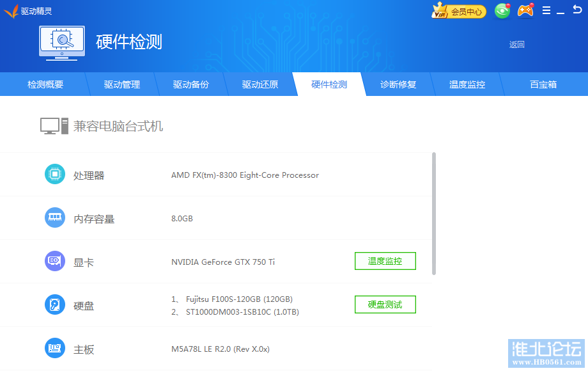Image resolution: width=588 pixels, height=371 pixels.
Task: Select the 兼容电脑台式机 heading text
Action: (118, 126)
